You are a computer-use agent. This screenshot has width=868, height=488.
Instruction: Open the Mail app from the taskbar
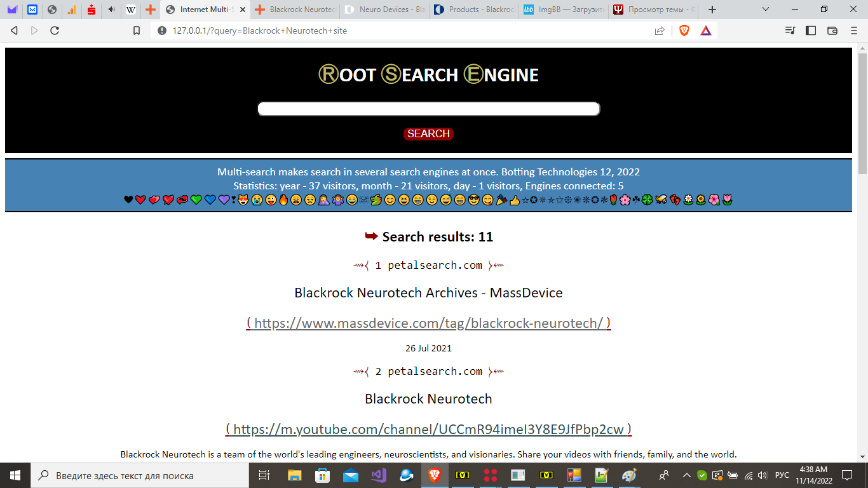pyautogui.click(x=351, y=475)
